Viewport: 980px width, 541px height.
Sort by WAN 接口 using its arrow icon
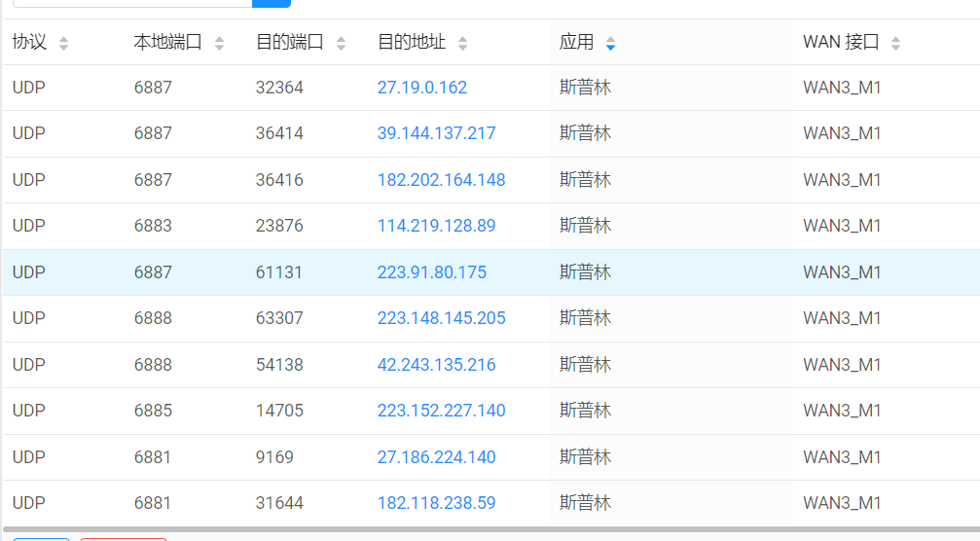(x=895, y=43)
